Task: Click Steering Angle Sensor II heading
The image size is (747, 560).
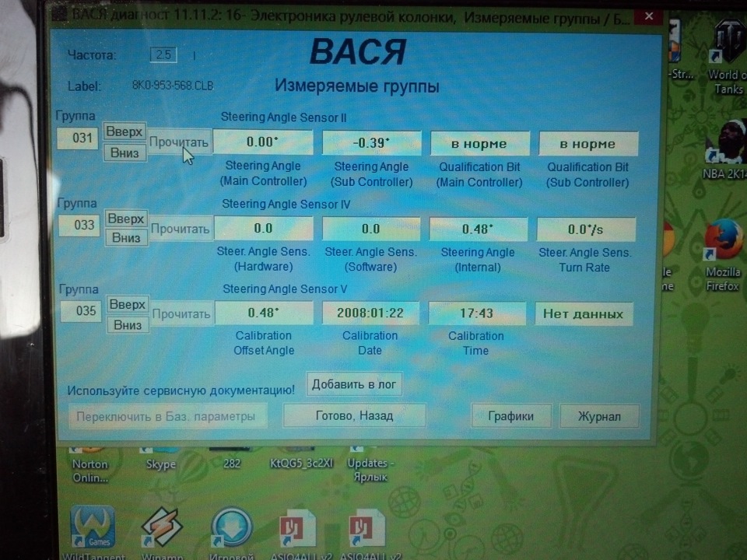Action: [x=283, y=117]
